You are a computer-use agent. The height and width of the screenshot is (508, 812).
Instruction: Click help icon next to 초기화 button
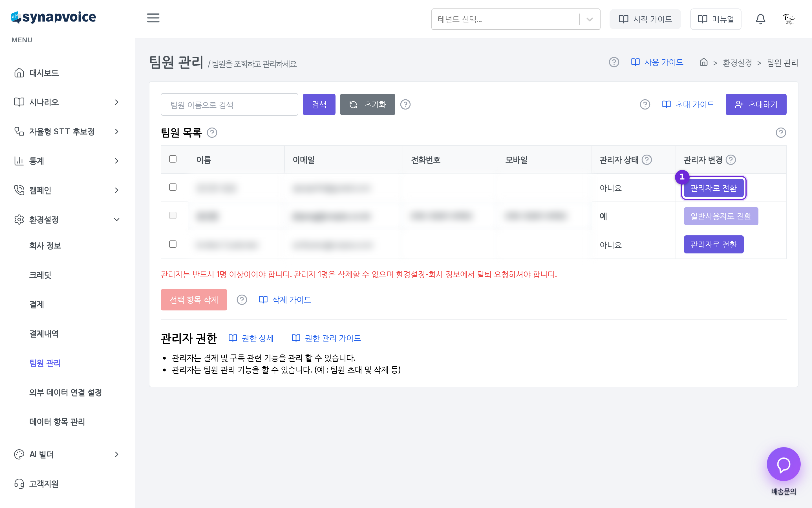click(405, 104)
